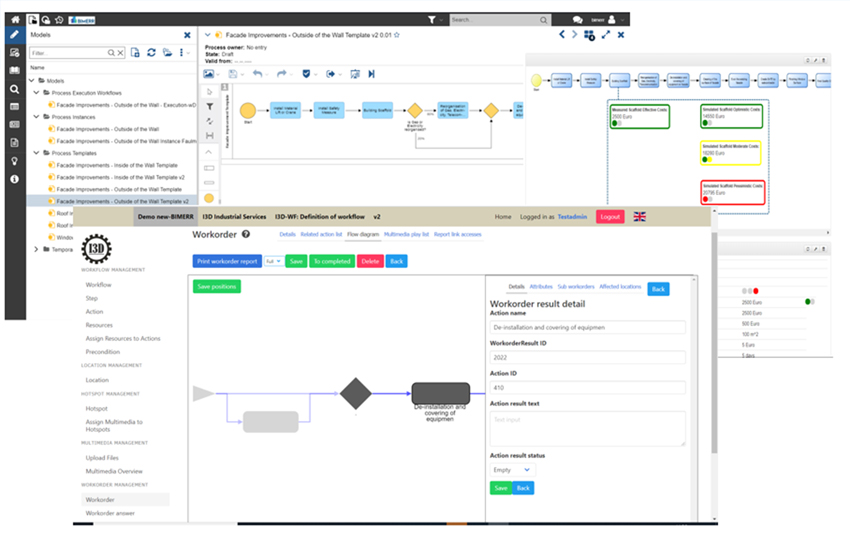The image size is (850, 538).
Task: Close the Models panel with the X
Action: pyautogui.click(x=187, y=35)
